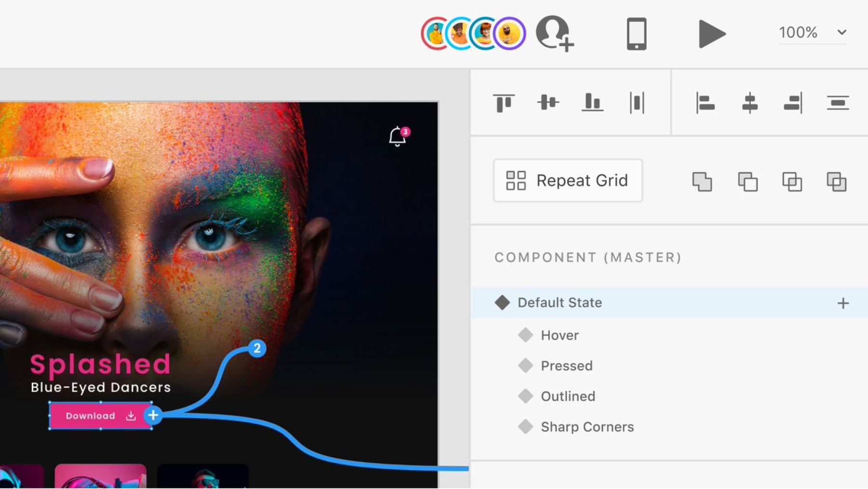Screen dimensions: 868x489
Task: Align objects to right edge
Action: coord(793,103)
